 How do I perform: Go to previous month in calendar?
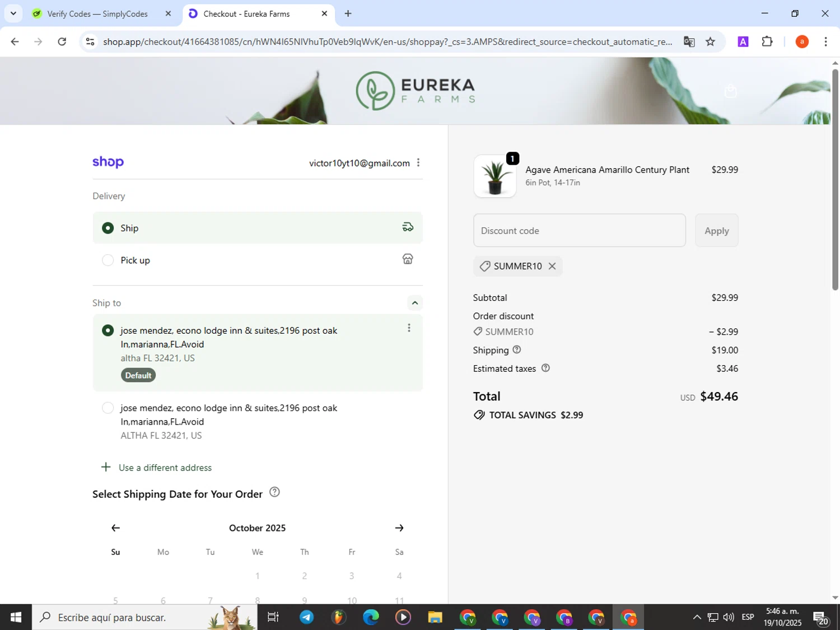pos(115,528)
